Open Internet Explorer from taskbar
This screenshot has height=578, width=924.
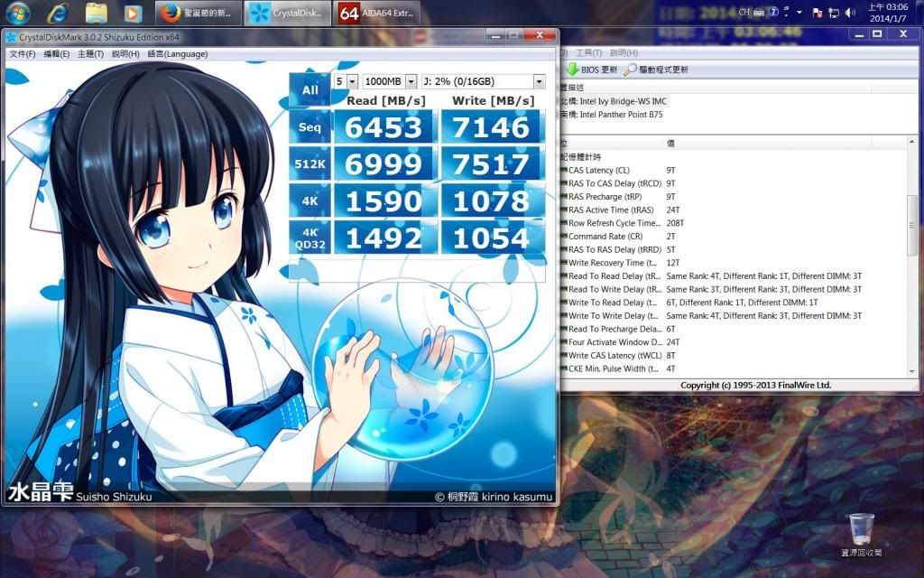click(57, 13)
